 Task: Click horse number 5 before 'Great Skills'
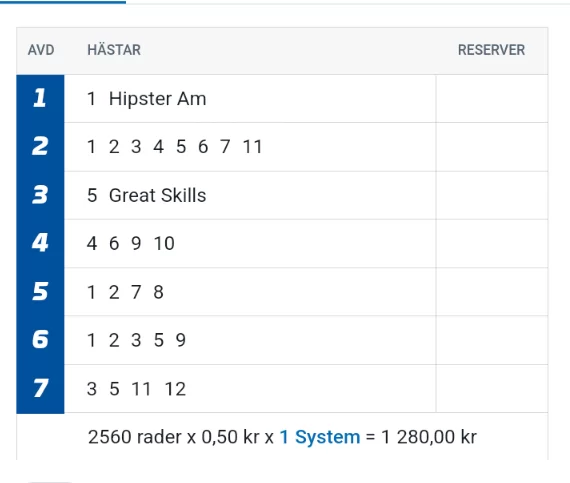(92, 195)
